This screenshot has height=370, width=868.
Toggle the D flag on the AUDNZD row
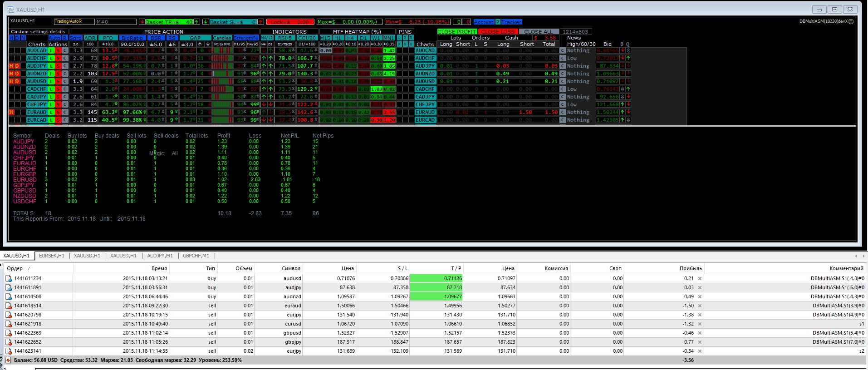pyautogui.click(x=17, y=74)
